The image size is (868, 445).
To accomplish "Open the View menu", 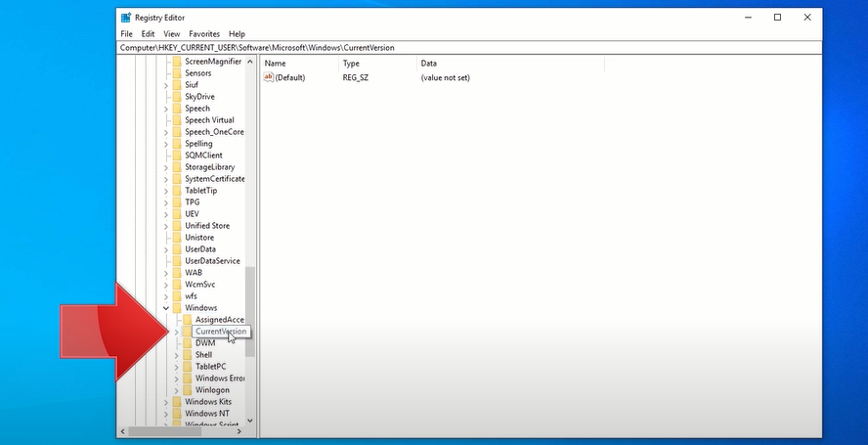I will (172, 34).
